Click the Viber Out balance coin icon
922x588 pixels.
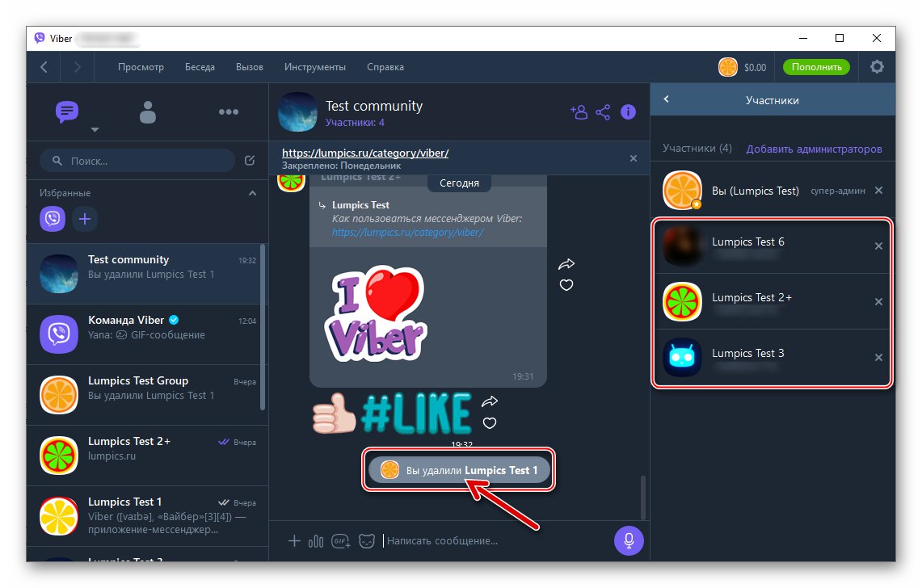[x=727, y=67]
